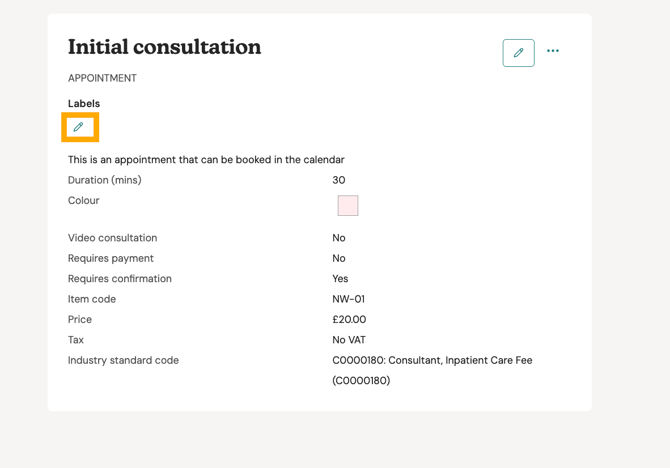Click the Colour field label
This screenshot has width=670, height=468.
tap(84, 201)
